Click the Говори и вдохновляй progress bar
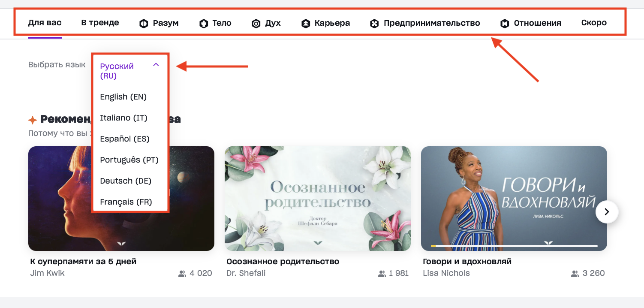The height and width of the screenshot is (308, 644). [514, 246]
